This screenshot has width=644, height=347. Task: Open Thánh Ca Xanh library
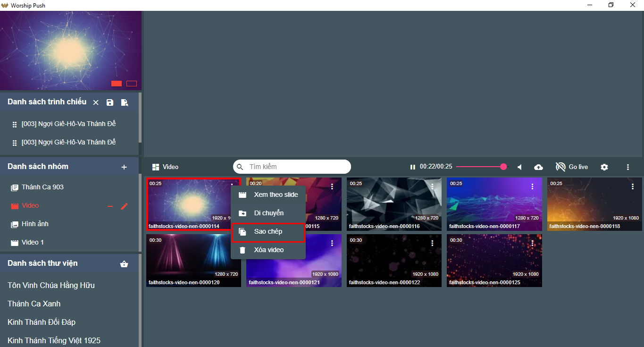[34, 304]
